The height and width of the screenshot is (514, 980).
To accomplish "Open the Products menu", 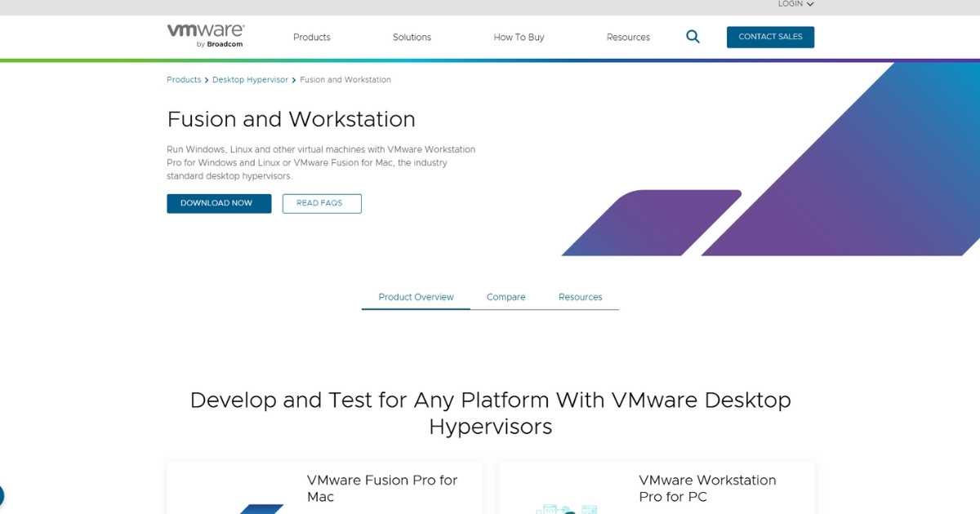I will click(x=312, y=38).
